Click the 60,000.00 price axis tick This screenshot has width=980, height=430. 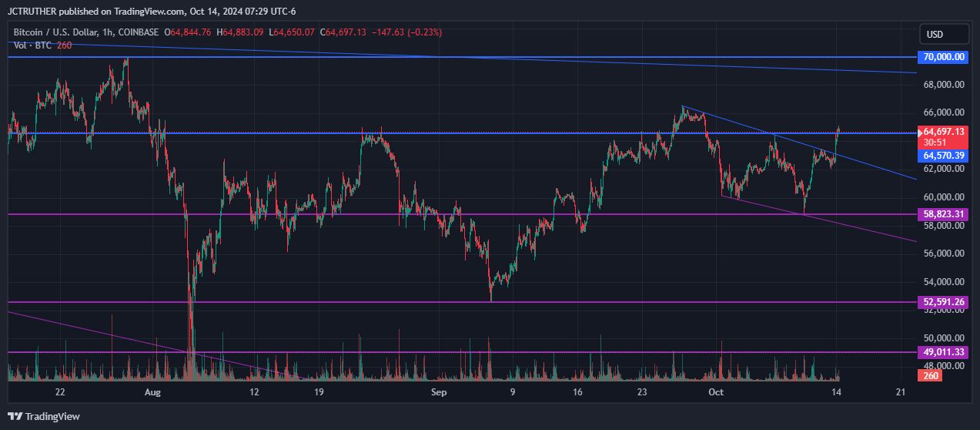coord(943,197)
